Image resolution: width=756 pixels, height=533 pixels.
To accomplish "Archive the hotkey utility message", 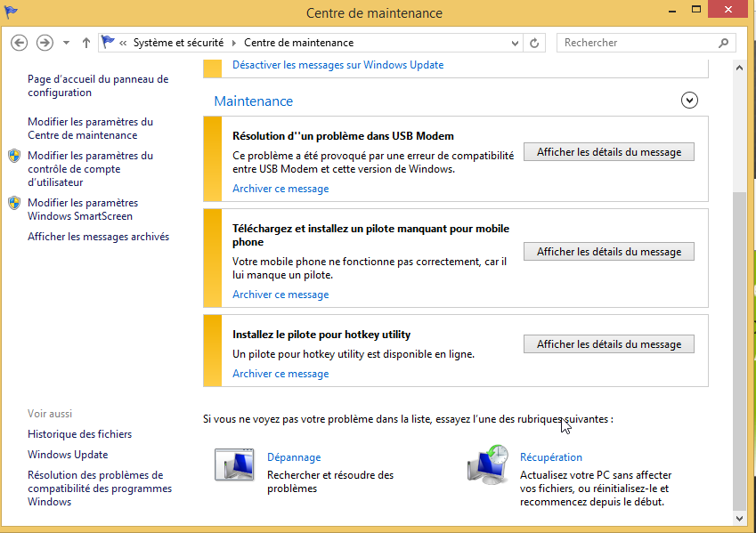I will (280, 374).
